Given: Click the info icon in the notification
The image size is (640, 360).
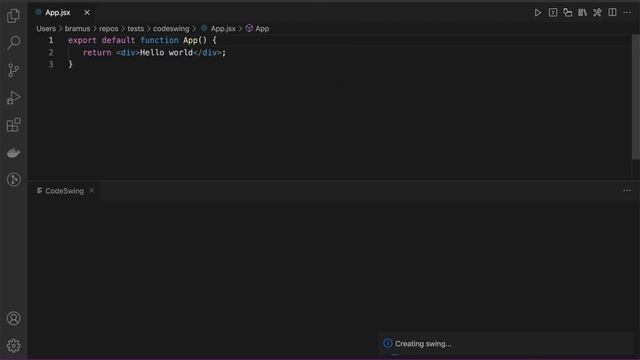Looking at the screenshot, I should 387,343.
